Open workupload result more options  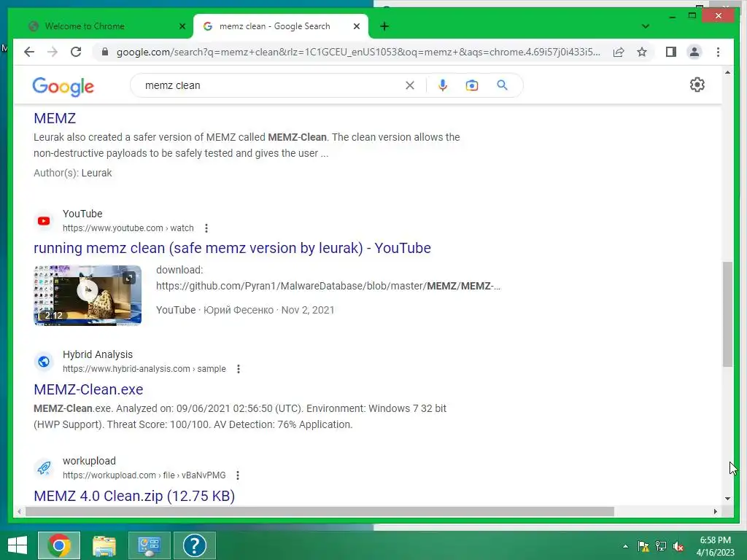[238, 475]
